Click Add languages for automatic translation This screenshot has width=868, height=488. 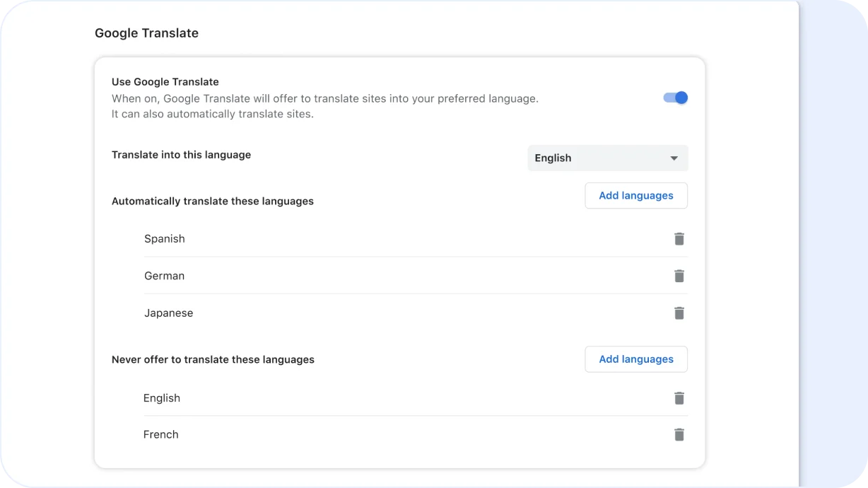[635, 195]
